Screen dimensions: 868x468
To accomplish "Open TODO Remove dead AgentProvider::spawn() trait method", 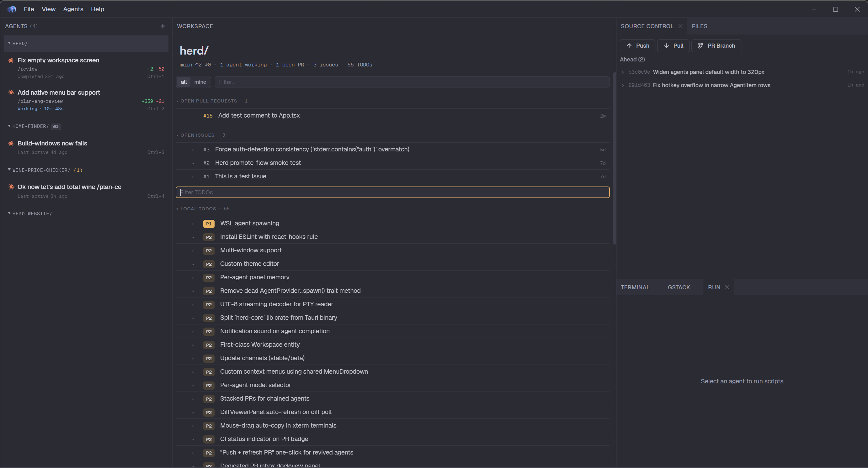I will 392,291.
